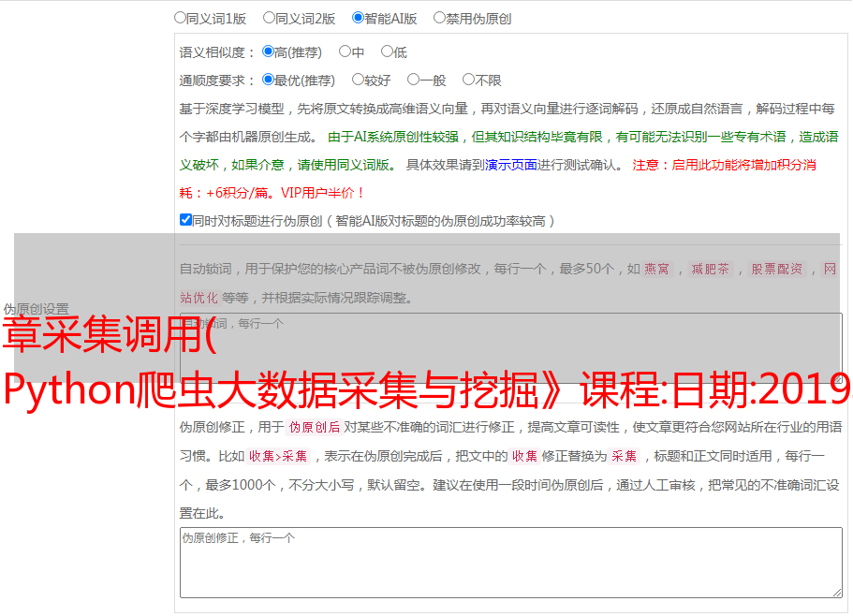Pick the 禁用伪原创 radio option
This screenshot has height=616, width=853.
point(439,18)
